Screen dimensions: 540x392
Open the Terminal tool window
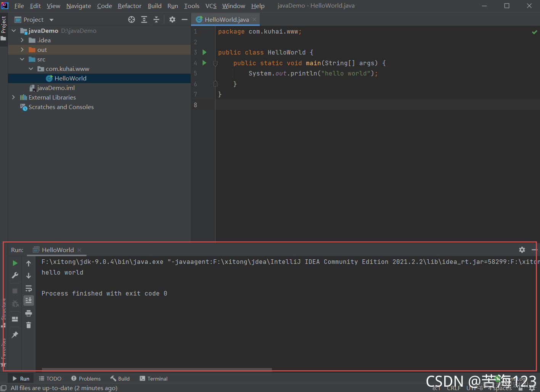[x=153, y=379]
